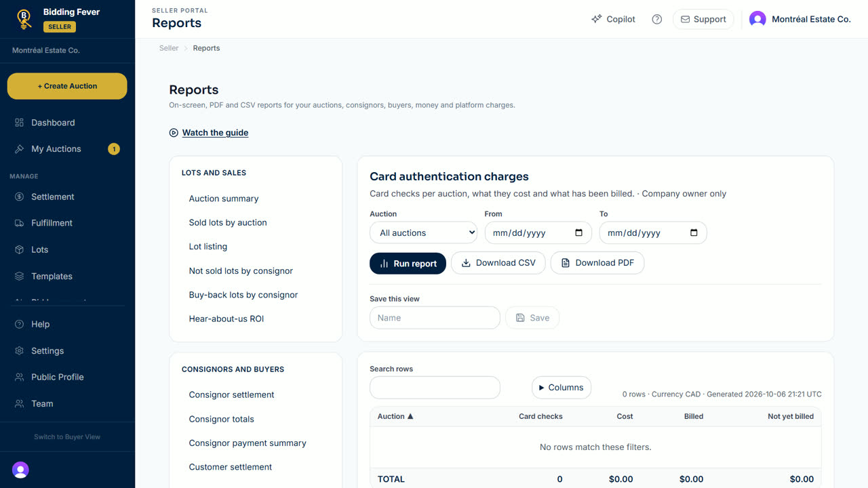Select the Customer settlement report
This screenshot has height=488, width=868.
click(231, 467)
